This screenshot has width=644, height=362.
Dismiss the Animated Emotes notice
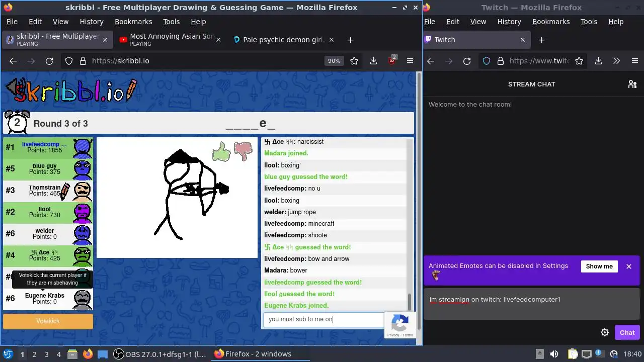pyautogui.click(x=629, y=266)
